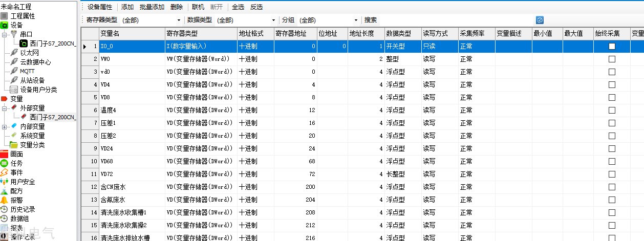The width and height of the screenshot is (644, 241).
Task: Check the 始终采集 box for 温度4 row
Action: click(x=612, y=110)
